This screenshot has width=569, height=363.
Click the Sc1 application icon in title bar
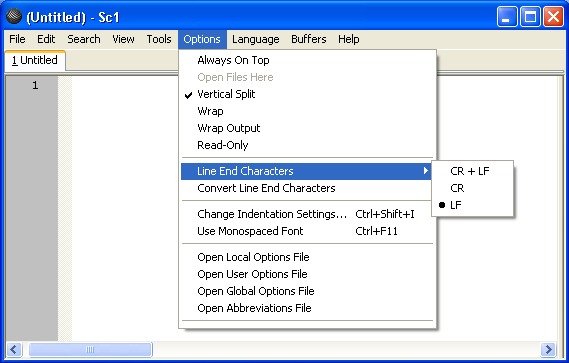(14, 16)
